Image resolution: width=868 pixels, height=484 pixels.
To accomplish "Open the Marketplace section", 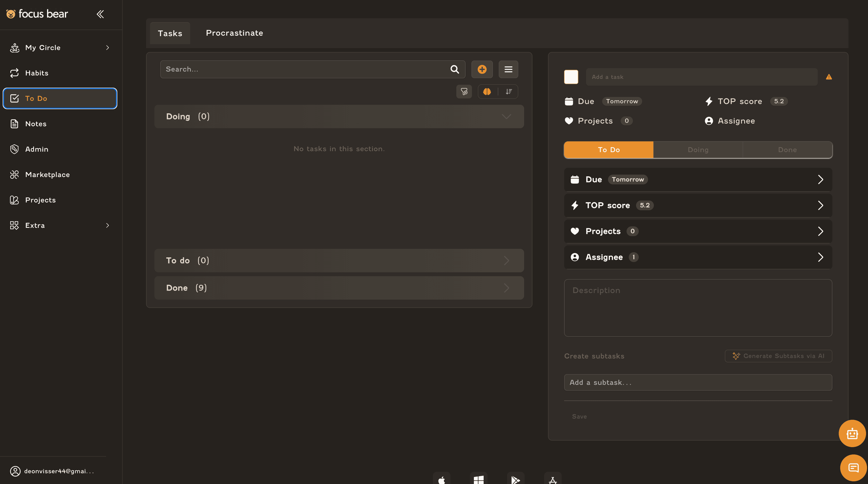I will click(48, 174).
